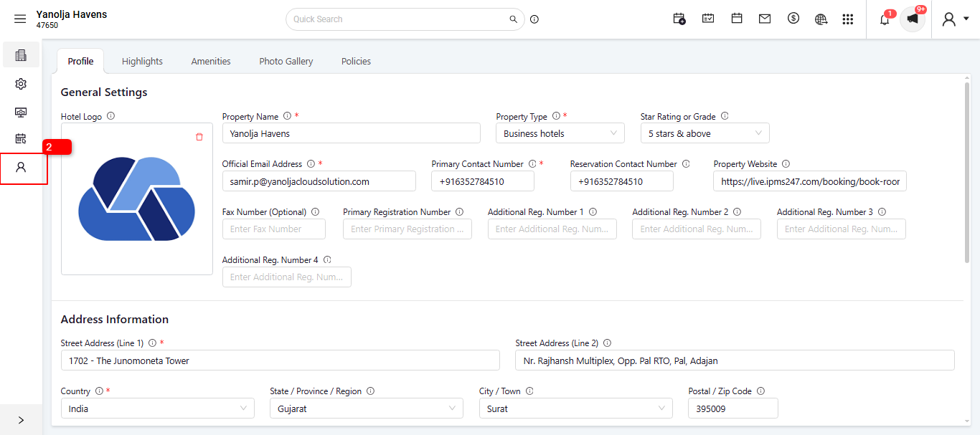
Task: Open the plain calendar icon in header
Action: pyautogui.click(x=737, y=19)
